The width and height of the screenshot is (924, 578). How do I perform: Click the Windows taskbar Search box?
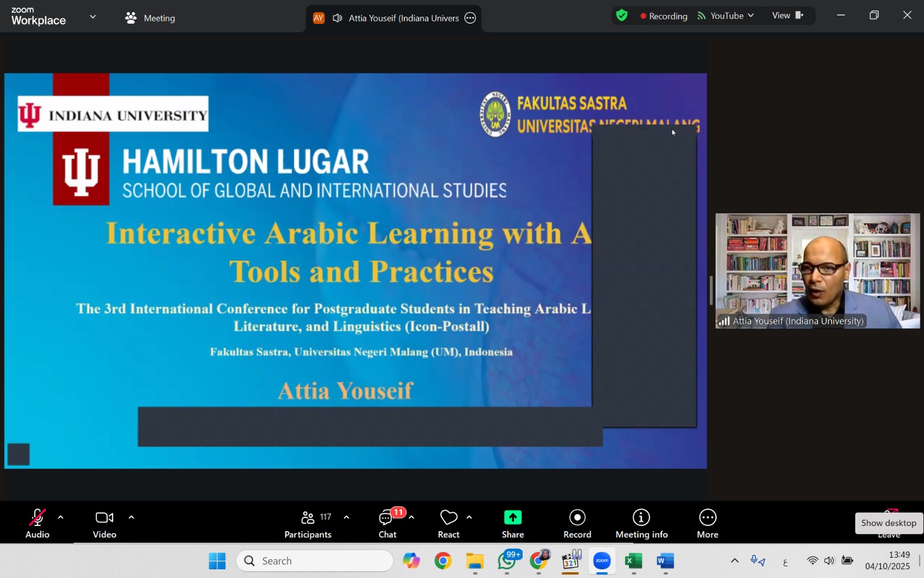click(x=315, y=561)
